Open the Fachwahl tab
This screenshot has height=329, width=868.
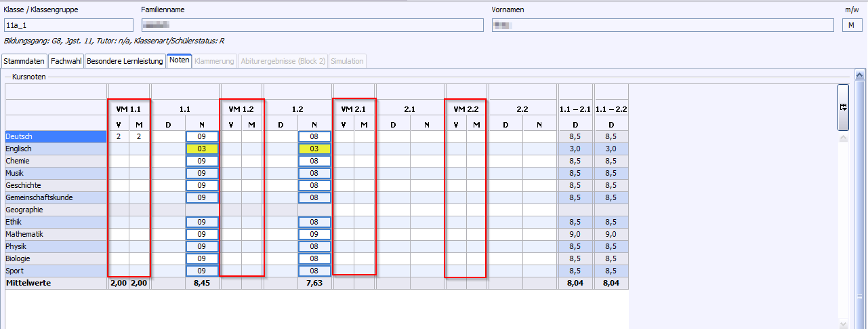point(66,61)
